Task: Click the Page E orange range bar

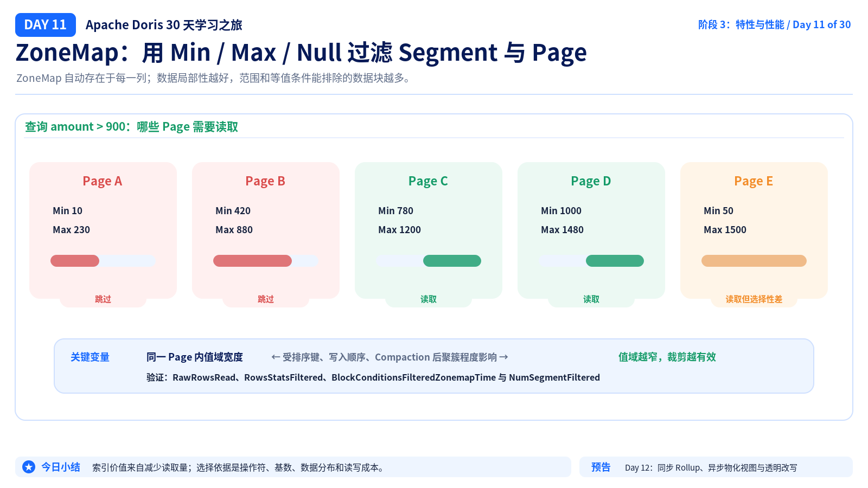Action: tap(754, 261)
